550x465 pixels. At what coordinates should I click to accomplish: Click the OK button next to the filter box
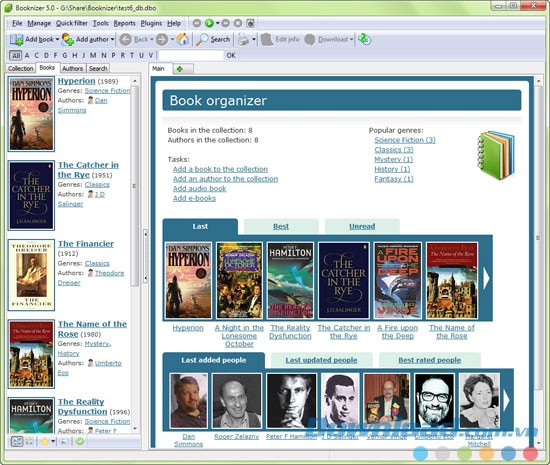pyautogui.click(x=231, y=55)
